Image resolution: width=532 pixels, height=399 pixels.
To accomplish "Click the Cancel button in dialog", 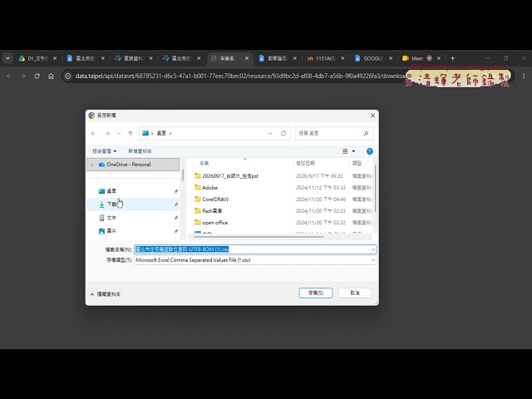I will point(355,293).
